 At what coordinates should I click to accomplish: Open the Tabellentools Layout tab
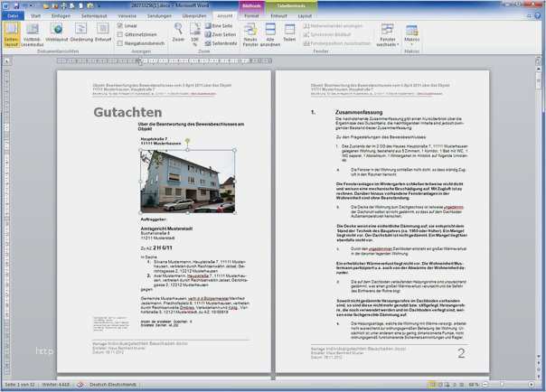pyautogui.click(x=305, y=16)
